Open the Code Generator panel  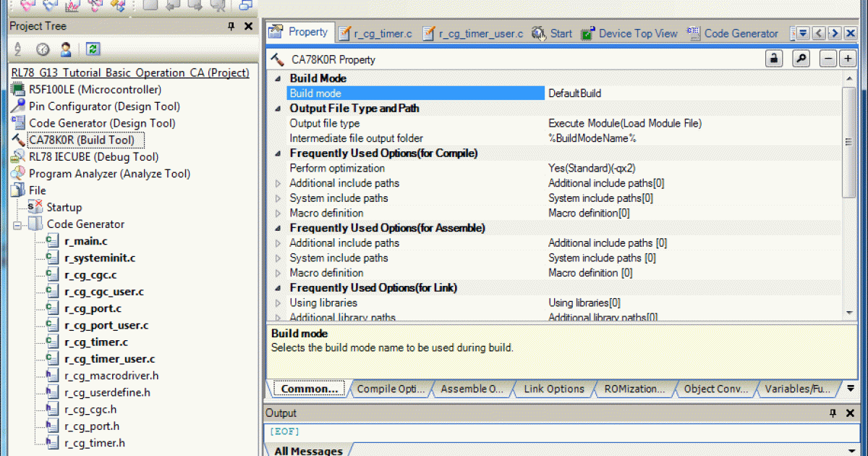pos(740,33)
